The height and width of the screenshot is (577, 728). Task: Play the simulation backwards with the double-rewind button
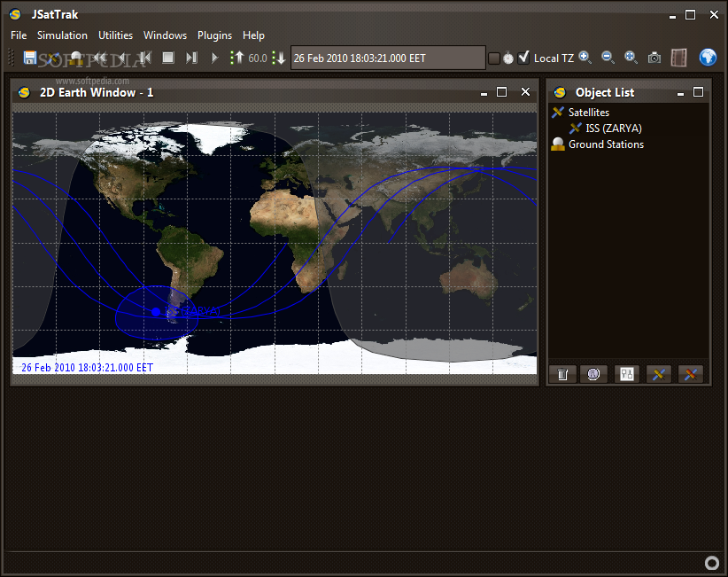click(x=99, y=58)
